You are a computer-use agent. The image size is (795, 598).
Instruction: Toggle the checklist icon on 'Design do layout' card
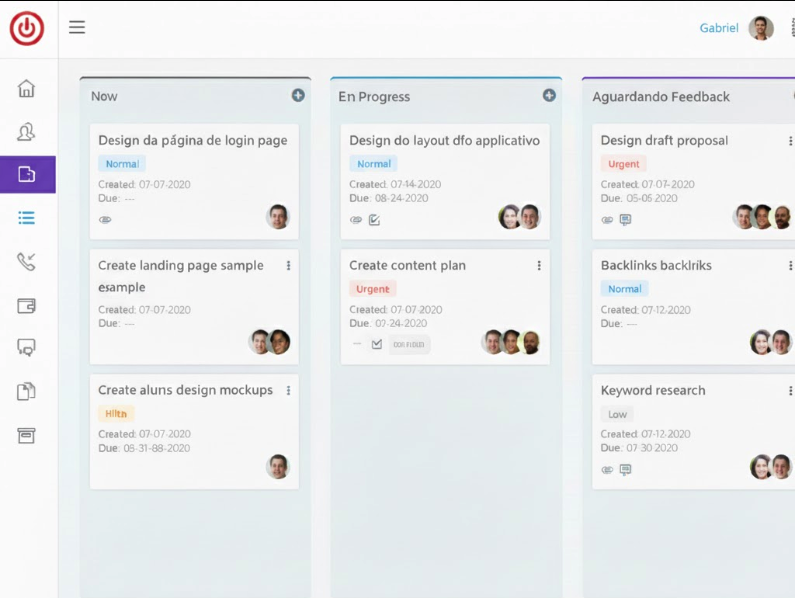click(374, 220)
